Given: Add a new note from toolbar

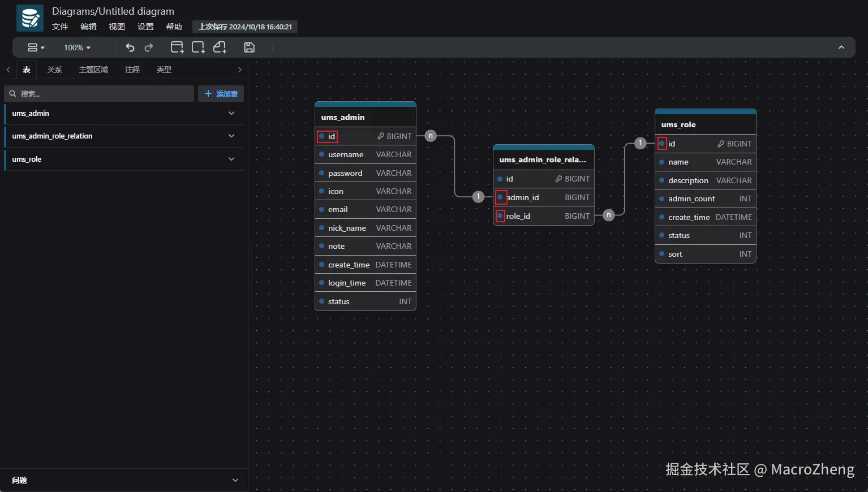Looking at the screenshot, I should point(220,48).
